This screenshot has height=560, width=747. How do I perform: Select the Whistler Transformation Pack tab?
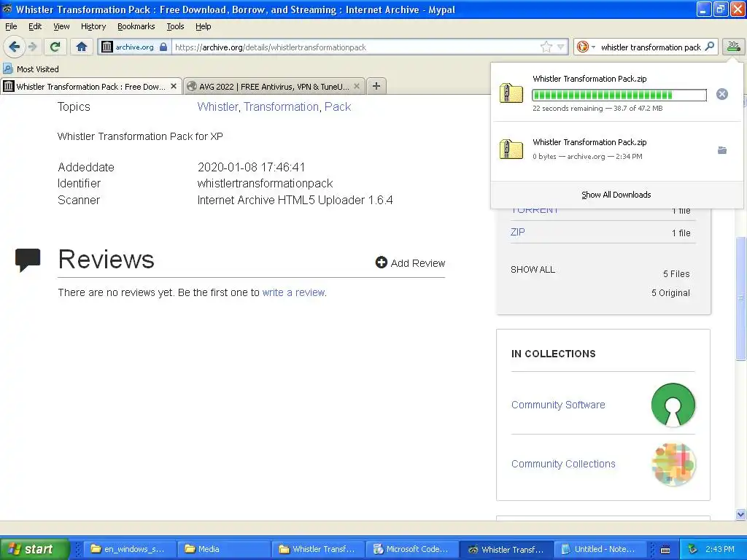90,86
